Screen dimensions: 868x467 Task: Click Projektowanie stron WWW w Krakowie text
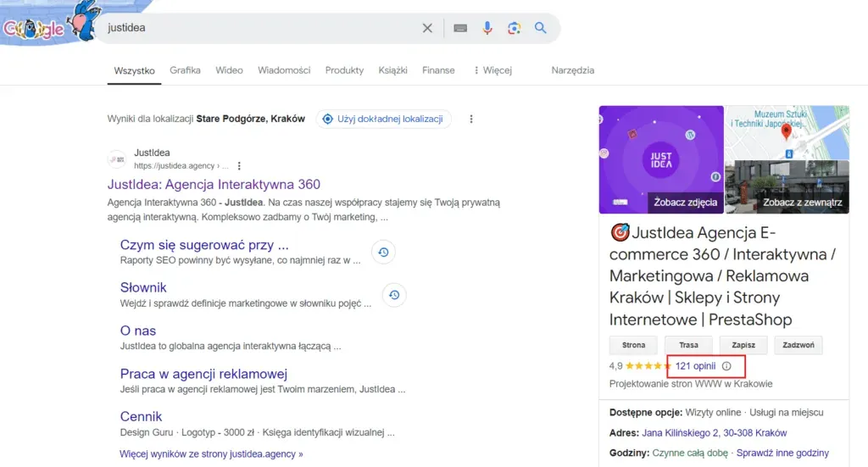click(691, 383)
